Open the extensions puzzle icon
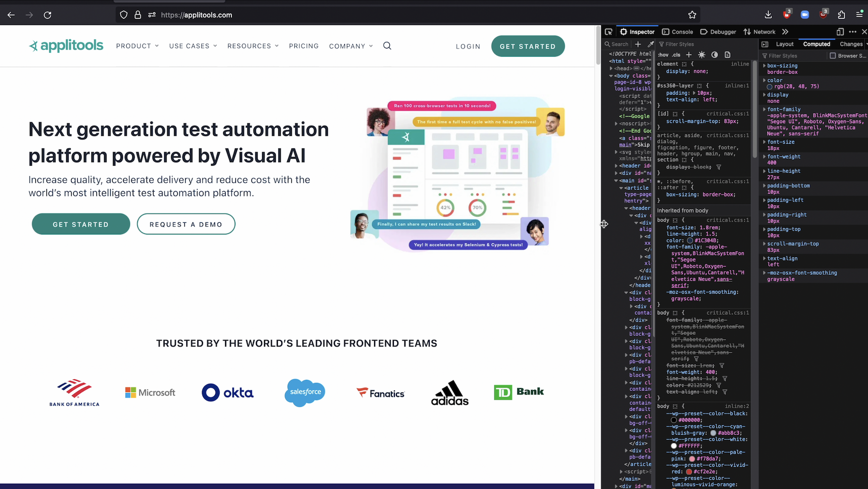The width and height of the screenshot is (868, 489). tap(841, 15)
